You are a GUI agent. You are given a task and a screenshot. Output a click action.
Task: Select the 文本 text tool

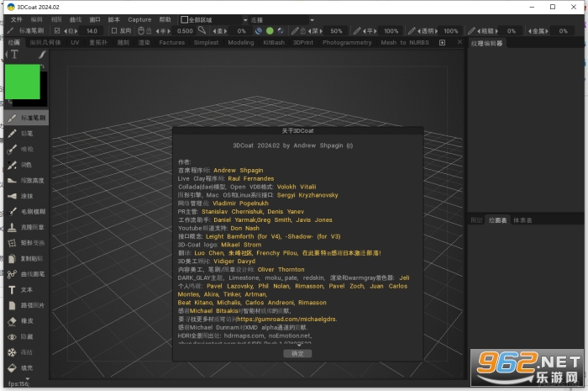(x=26, y=290)
